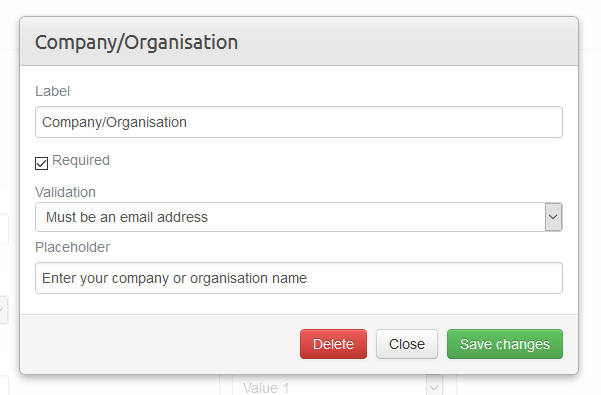Click the red Delete button
The image size is (601, 395).
[333, 344]
